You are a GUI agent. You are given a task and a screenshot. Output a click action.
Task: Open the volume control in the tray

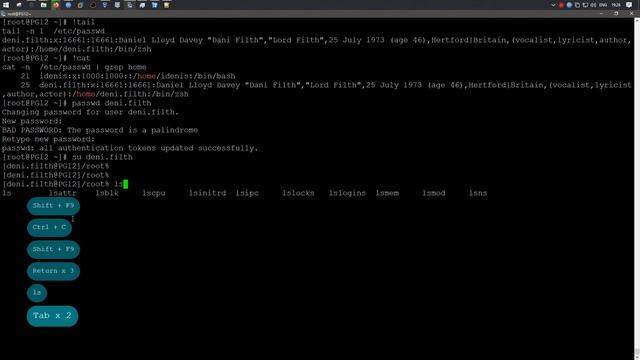593,5
